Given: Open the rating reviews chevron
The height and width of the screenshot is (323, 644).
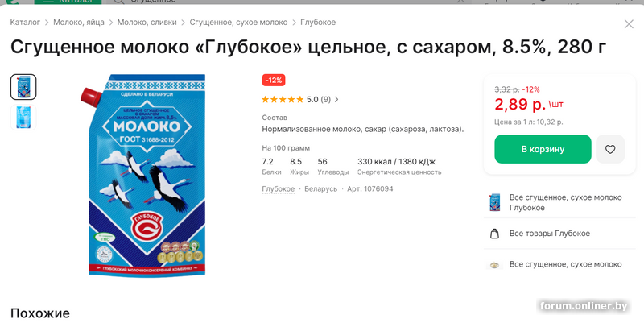Looking at the screenshot, I should [336, 99].
